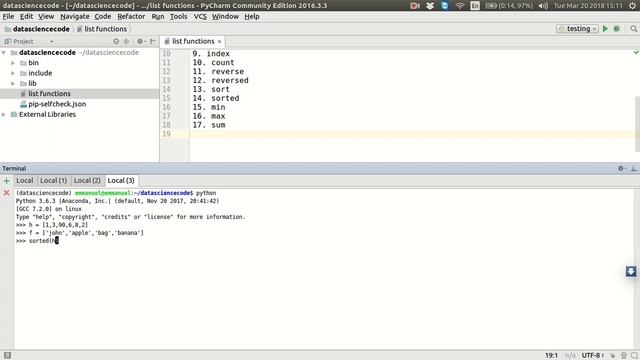The height and width of the screenshot is (360, 640).
Task: Switch to the Local (2) terminal tab
Action: tap(87, 180)
